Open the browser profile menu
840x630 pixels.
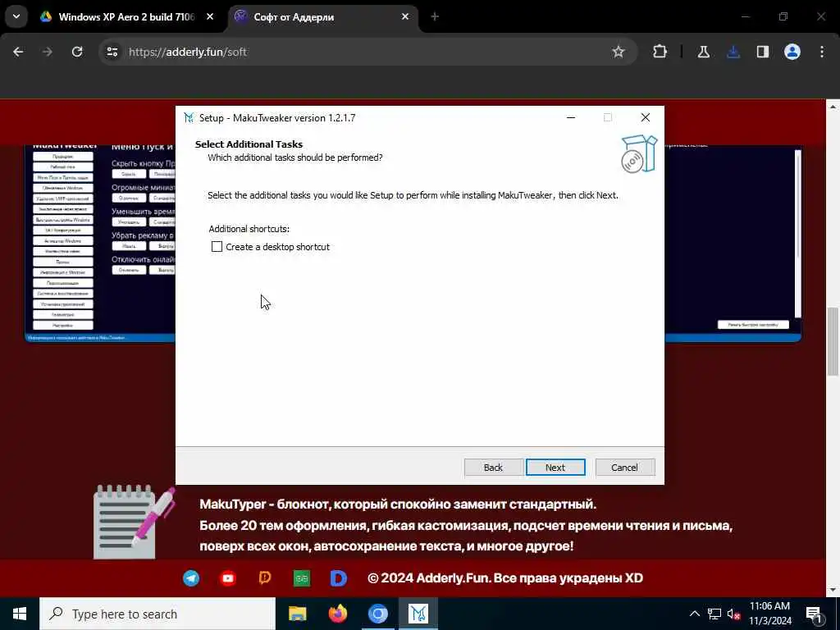click(792, 52)
